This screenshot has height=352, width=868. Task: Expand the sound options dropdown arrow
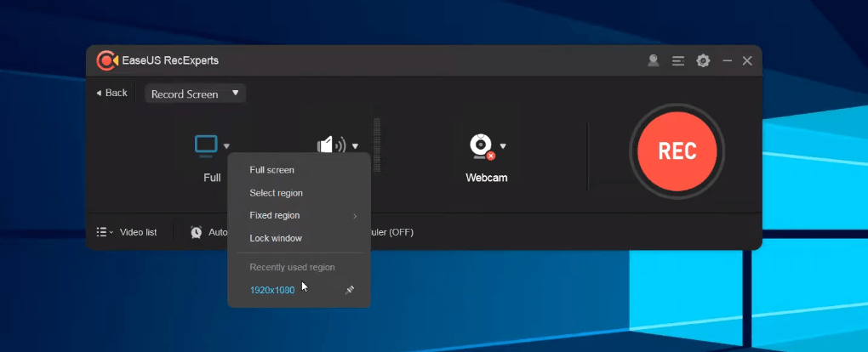355,146
